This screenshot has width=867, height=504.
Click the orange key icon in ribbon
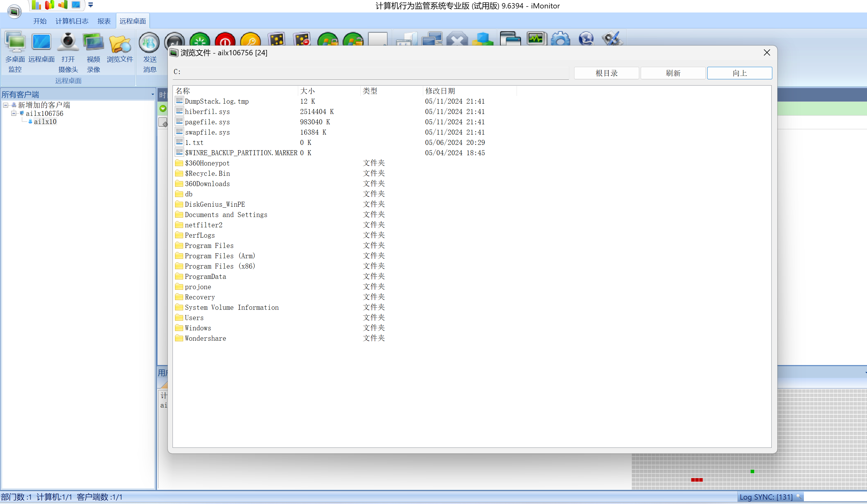[x=250, y=41]
